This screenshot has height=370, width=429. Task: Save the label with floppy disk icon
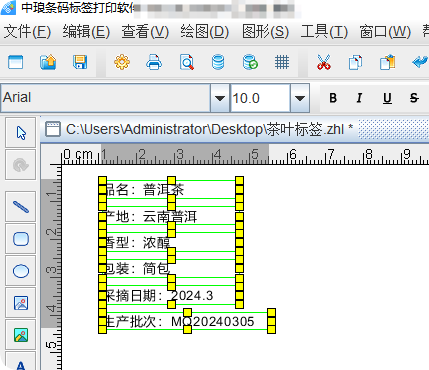(80, 62)
